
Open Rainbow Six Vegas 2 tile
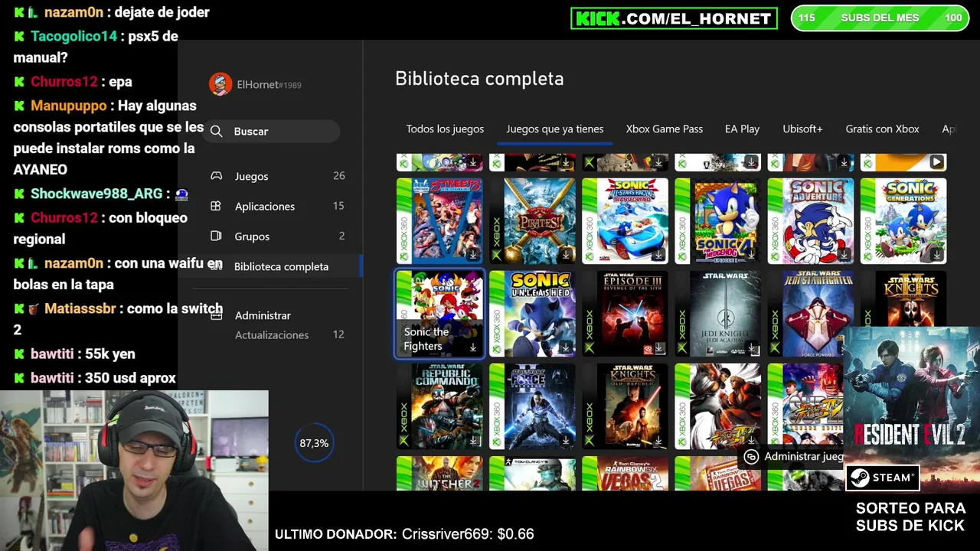625,474
